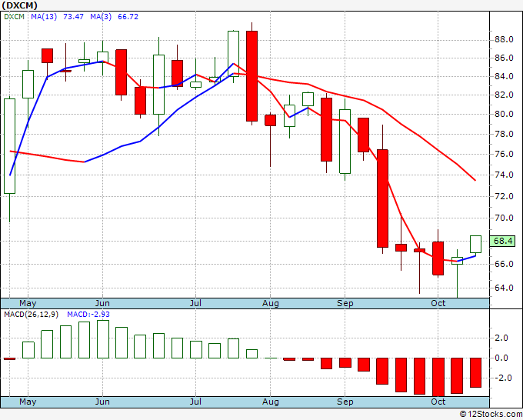Click the latest green candlestick beside the 68.4 tag
The height and width of the screenshot is (420, 523).
pos(475,244)
